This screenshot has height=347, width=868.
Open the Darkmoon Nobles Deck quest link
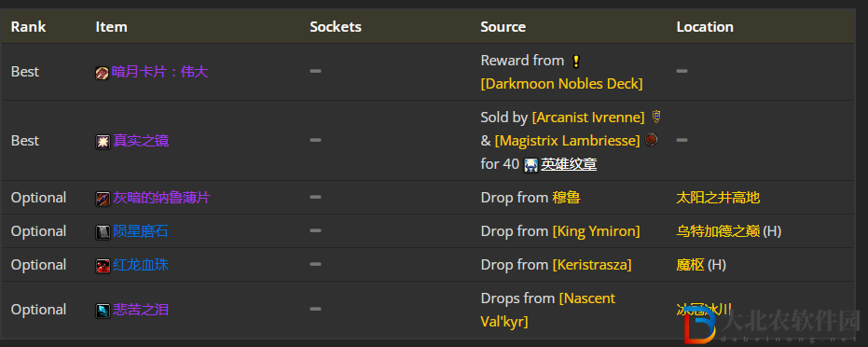[x=562, y=84]
